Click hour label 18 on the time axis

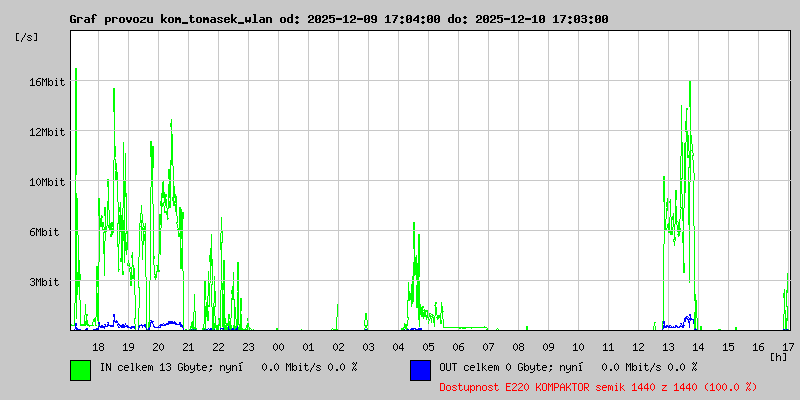pos(98,347)
